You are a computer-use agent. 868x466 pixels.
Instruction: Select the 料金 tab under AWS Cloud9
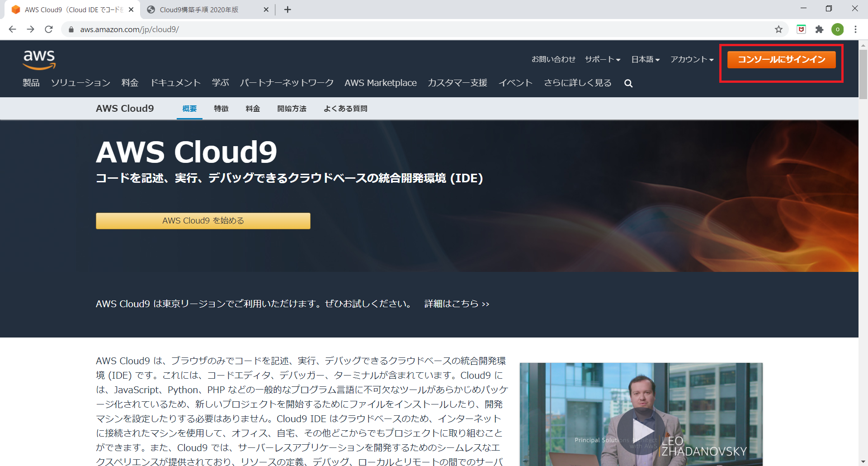click(x=253, y=109)
